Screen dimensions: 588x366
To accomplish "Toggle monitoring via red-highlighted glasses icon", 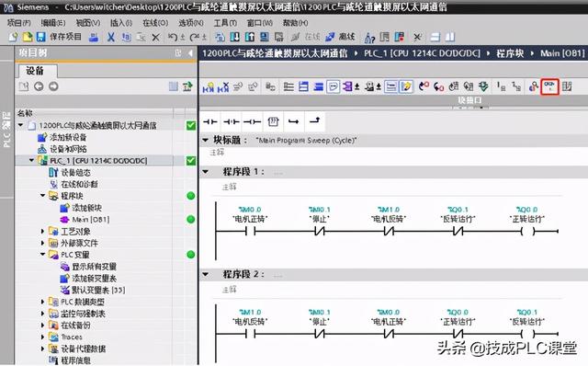I will point(549,86).
